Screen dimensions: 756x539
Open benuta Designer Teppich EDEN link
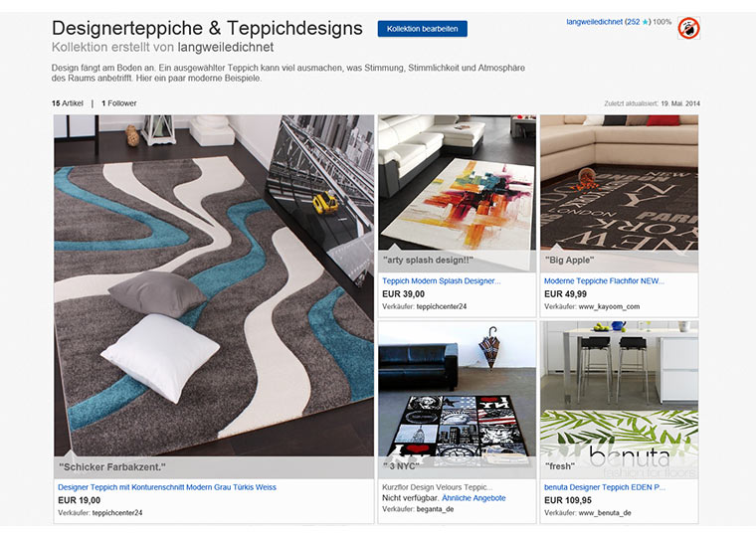pos(605,487)
